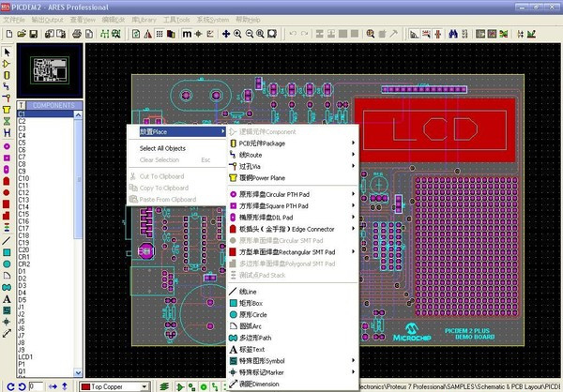Select component C1 in the components list
This screenshot has width=563, height=392.
coord(45,113)
